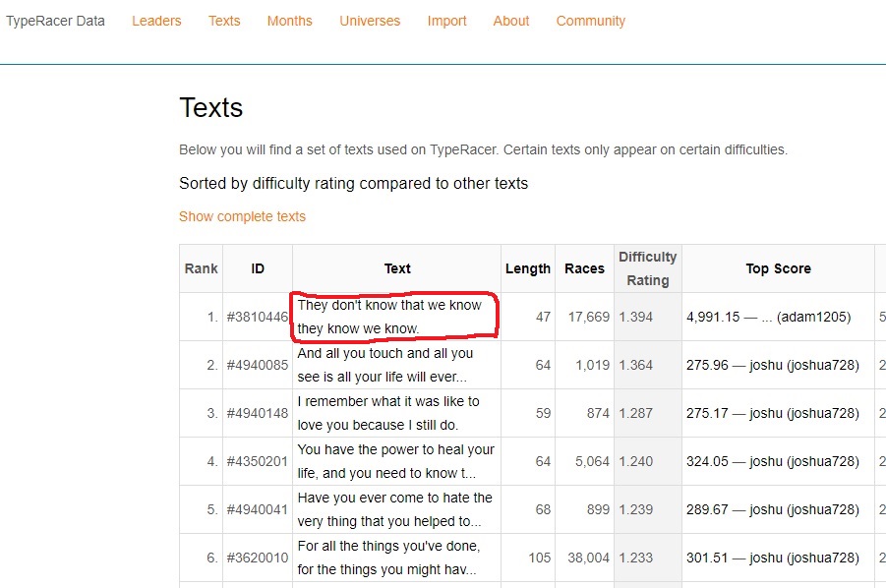Screen dimensions: 886x588
Task: Click top score 301.51 by joshu
Action: 773,558
